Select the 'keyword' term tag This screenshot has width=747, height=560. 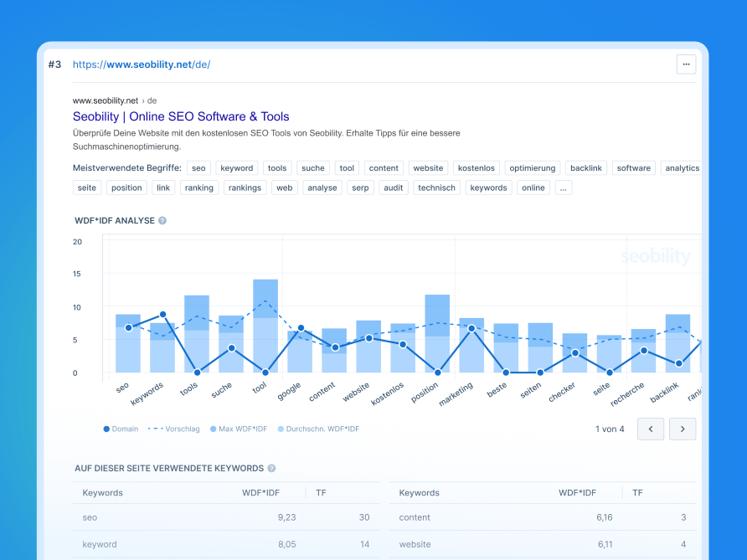[237, 168]
